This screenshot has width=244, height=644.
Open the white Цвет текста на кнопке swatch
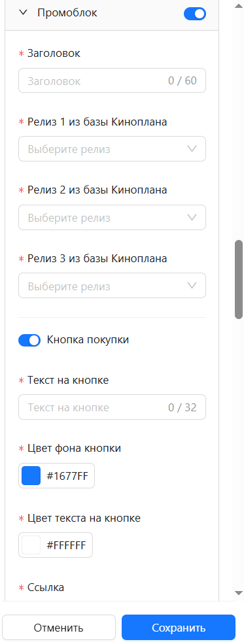click(31, 545)
